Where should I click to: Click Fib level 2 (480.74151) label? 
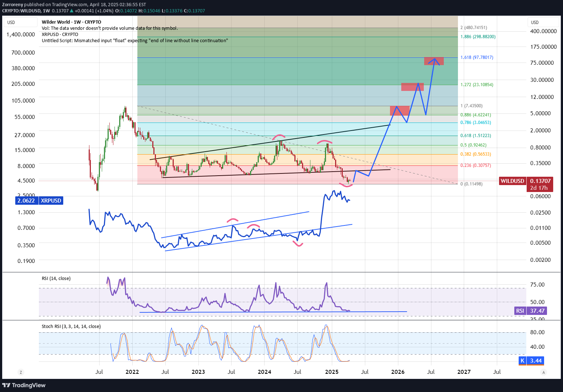click(474, 28)
